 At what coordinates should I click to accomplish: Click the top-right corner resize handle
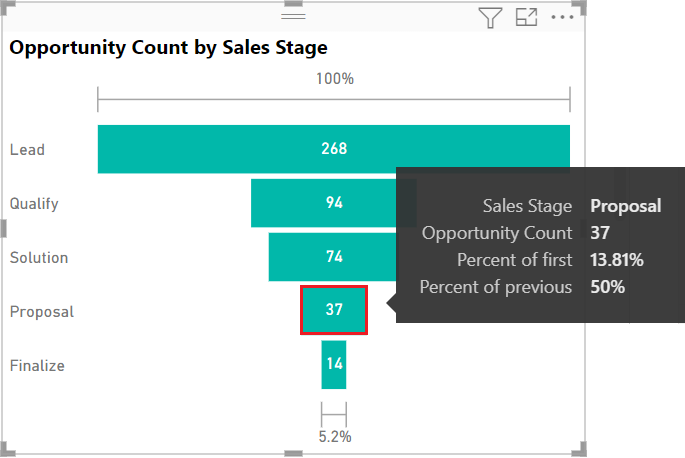(582, 6)
